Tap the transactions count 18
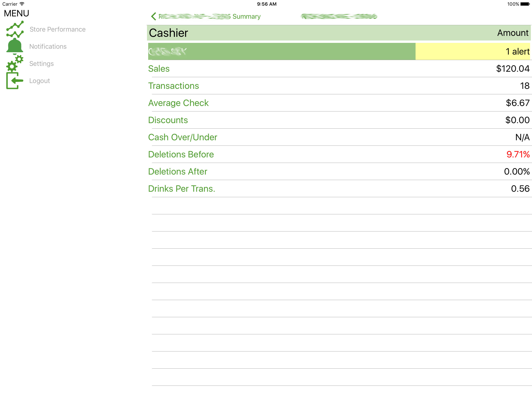The height and width of the screenshot is (399, 532). pos(525,86)
